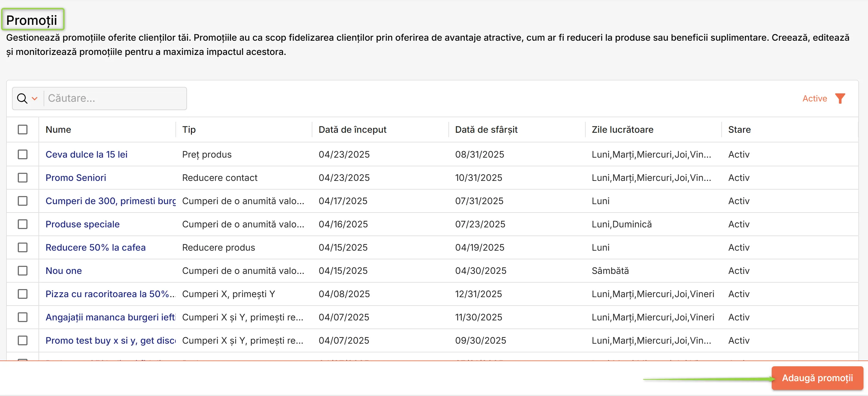Click the Zile lucrătoare column header
868x396 pixels.
pos(622,130)
